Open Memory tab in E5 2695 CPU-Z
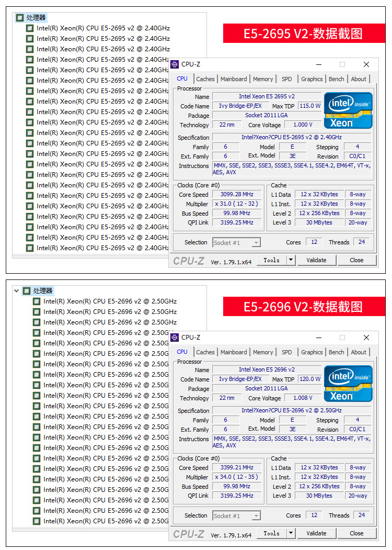Screen dimensions: 392x550 [263, 79]
